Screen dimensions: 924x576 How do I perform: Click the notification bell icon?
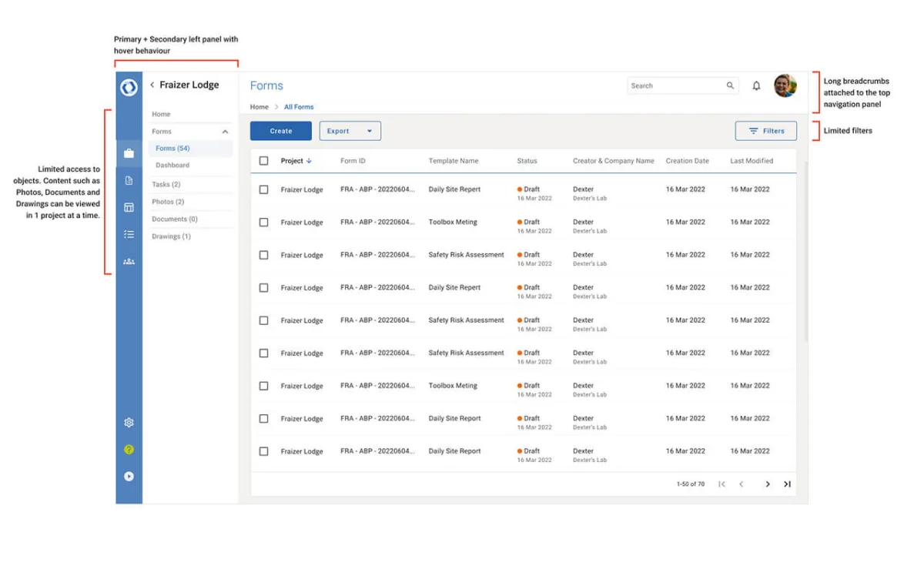point(756,86)
